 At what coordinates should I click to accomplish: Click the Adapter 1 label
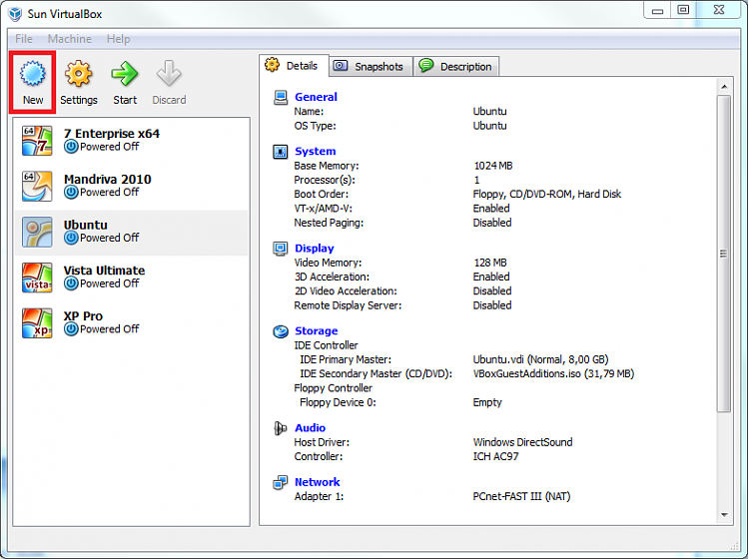tap(320, 496)
